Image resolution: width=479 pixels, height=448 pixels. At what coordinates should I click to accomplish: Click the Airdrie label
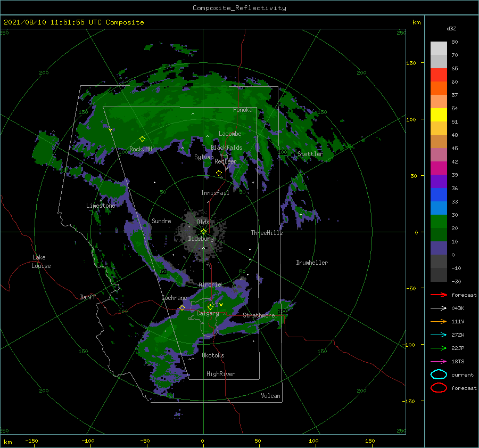pos(210,284)
